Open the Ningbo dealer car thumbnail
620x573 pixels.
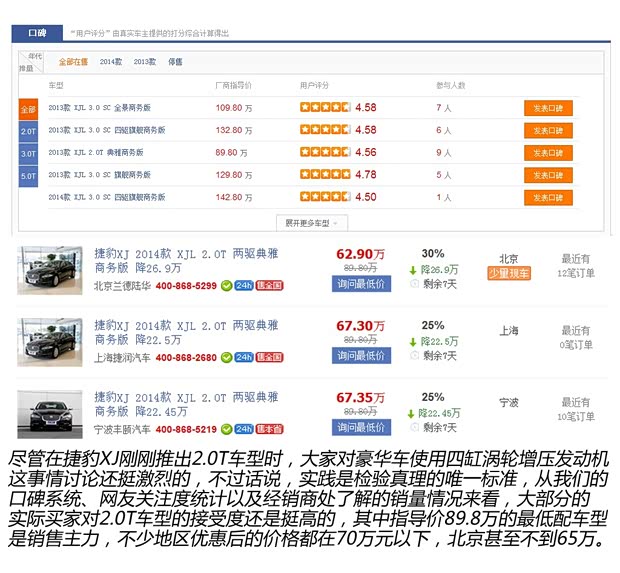click(x=50, y=414)
